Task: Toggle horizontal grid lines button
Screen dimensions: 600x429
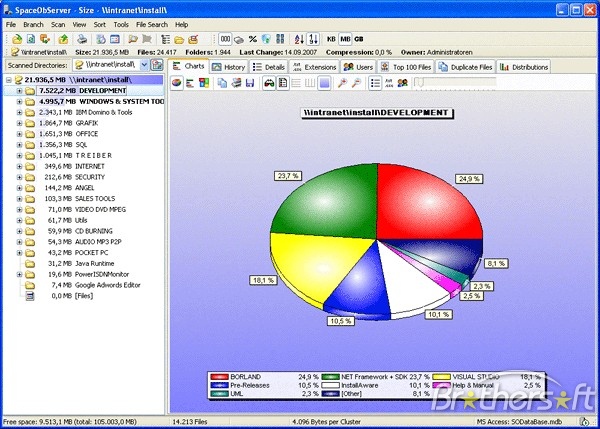Action: [x=296, y=83]
